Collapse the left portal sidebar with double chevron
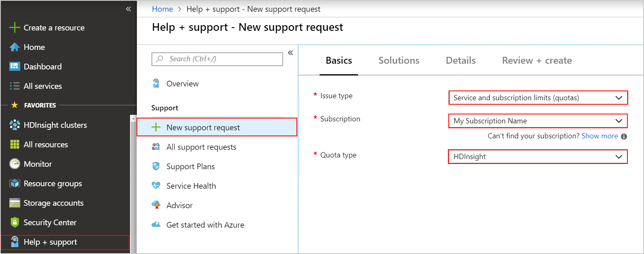This screenshot has width=644, height=254. [x=128, y=9]
